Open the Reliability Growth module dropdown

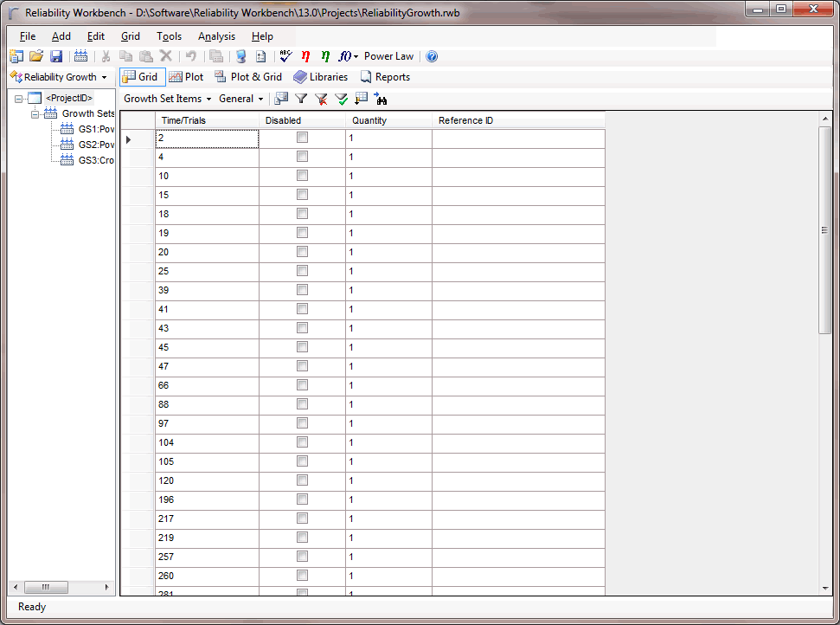click(59, 77)
